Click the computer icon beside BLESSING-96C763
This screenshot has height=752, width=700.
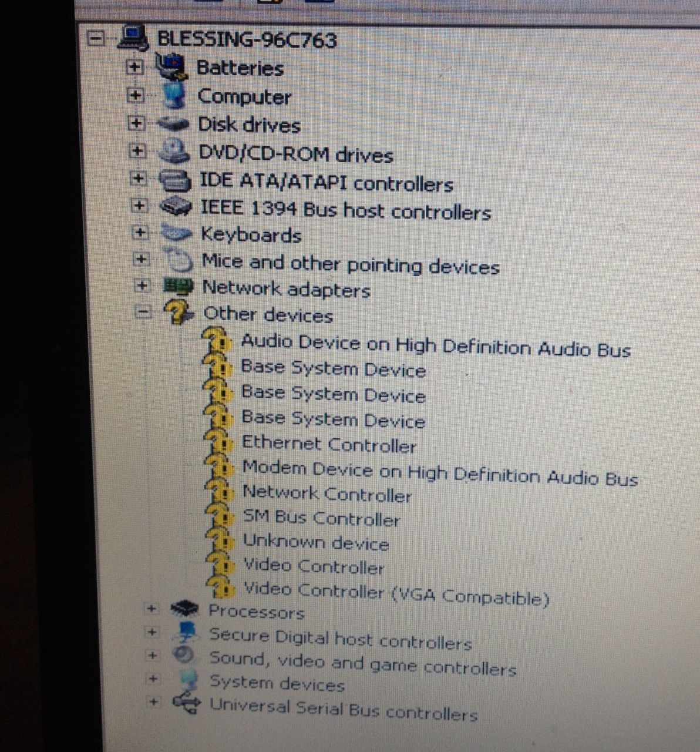tap(133, 39)
